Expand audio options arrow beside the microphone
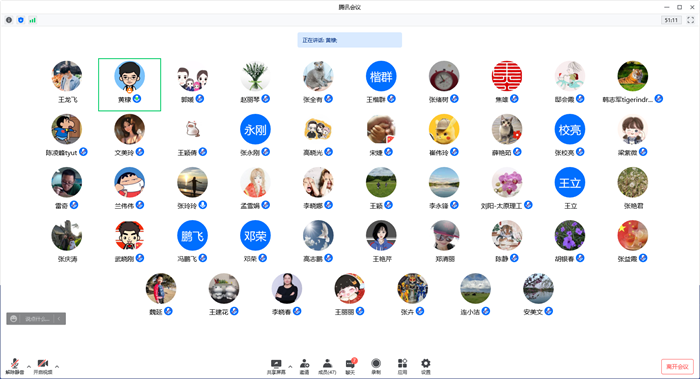700x379 pixels. (x=29, y=367)
